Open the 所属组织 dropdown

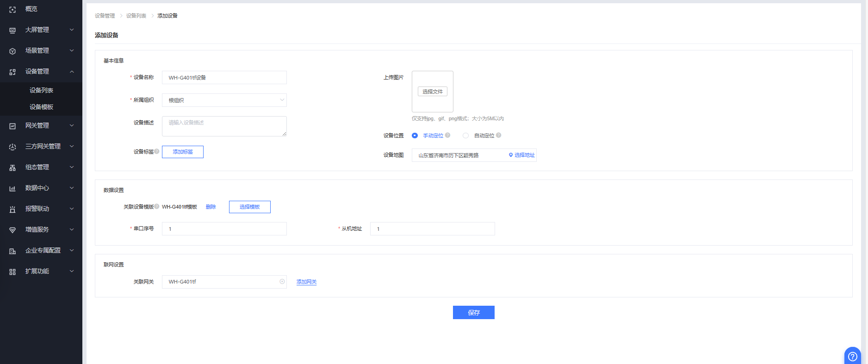224,100
